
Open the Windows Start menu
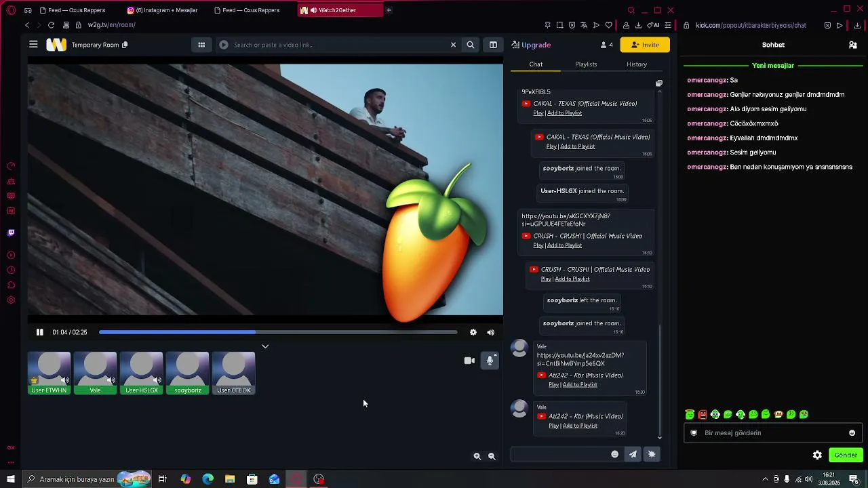(x=11, y=479)
